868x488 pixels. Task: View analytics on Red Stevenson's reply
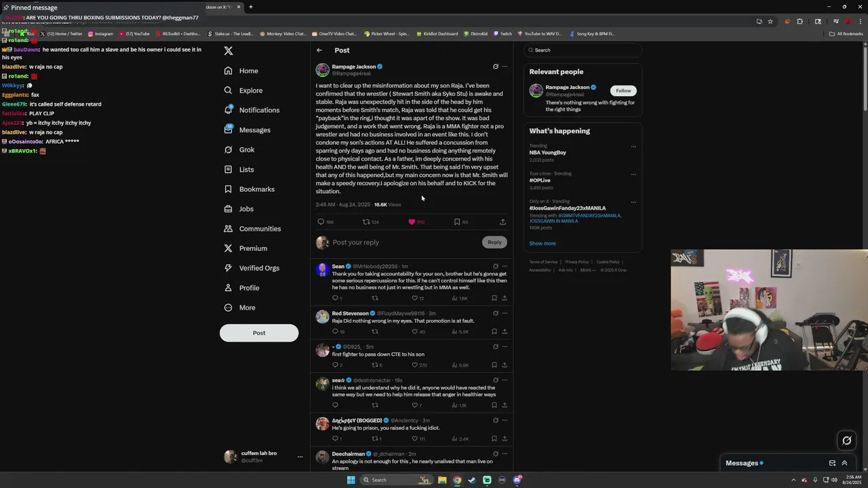pyautogui.click(x=455, y=331)
